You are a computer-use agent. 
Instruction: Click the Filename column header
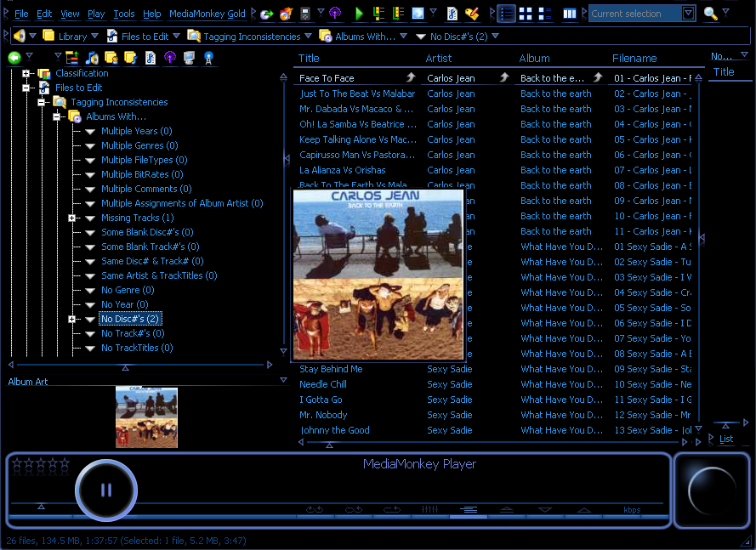(x=634, y=59)
